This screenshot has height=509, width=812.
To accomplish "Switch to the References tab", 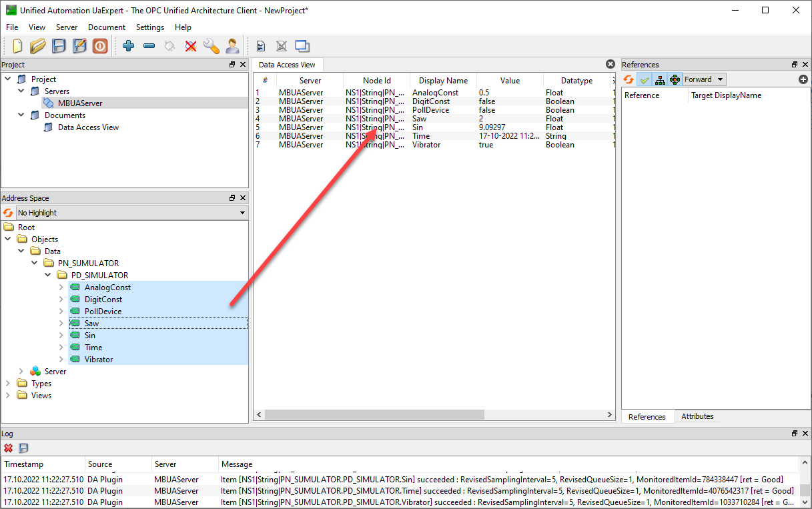I will point(647,417).
